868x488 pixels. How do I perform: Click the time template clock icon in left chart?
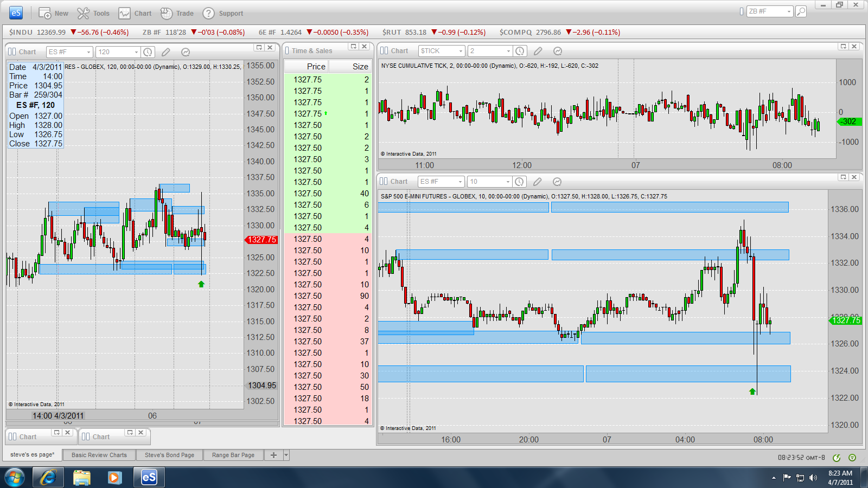(148, 52)
